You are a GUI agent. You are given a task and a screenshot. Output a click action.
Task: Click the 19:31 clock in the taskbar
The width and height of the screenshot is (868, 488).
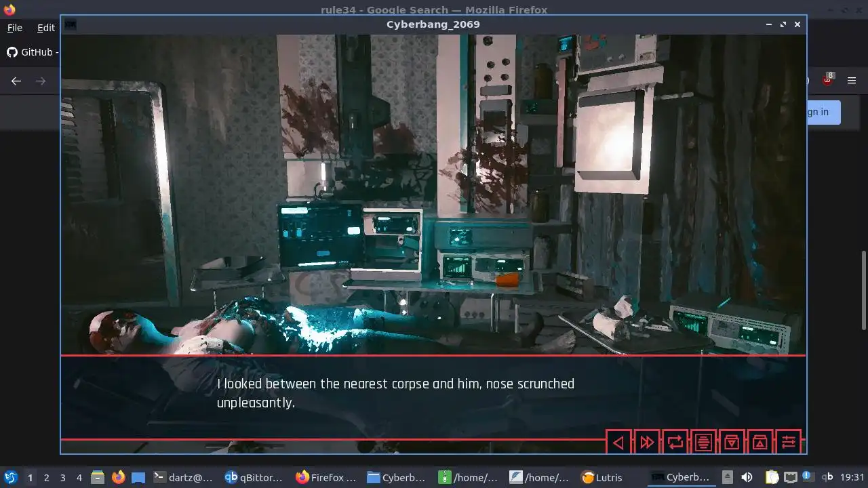[852, 478]
